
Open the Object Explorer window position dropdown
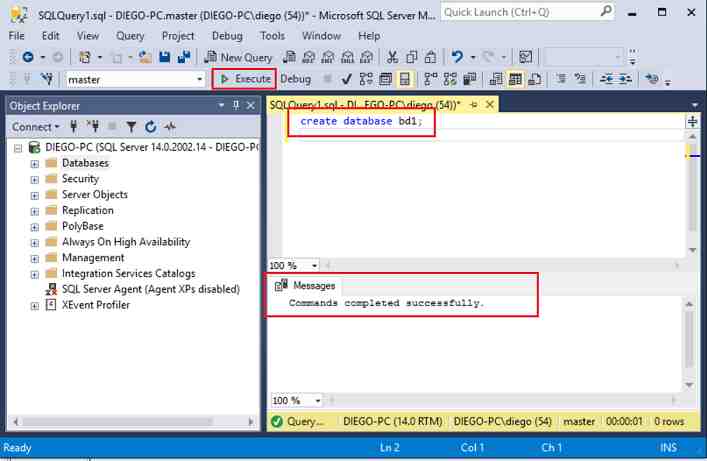point(221,106)
